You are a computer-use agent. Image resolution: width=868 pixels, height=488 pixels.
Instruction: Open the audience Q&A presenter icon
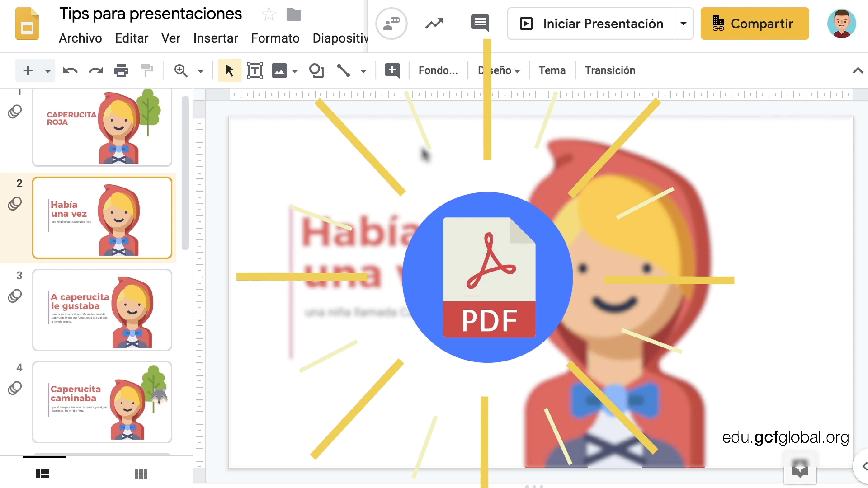391,24
